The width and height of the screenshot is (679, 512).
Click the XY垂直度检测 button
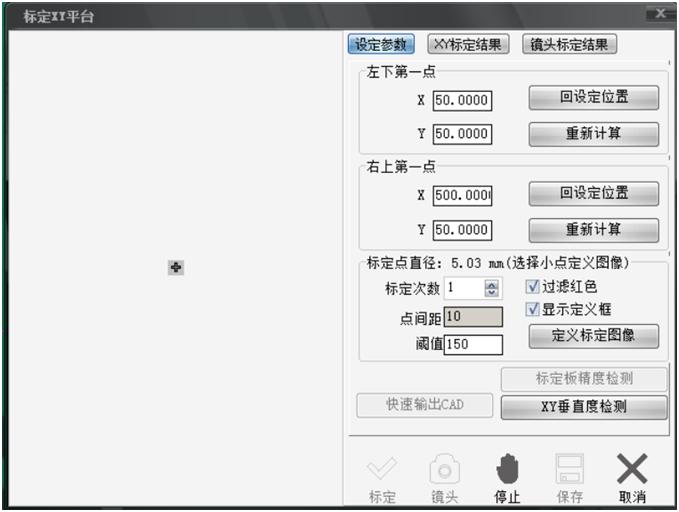pos(584,407)
